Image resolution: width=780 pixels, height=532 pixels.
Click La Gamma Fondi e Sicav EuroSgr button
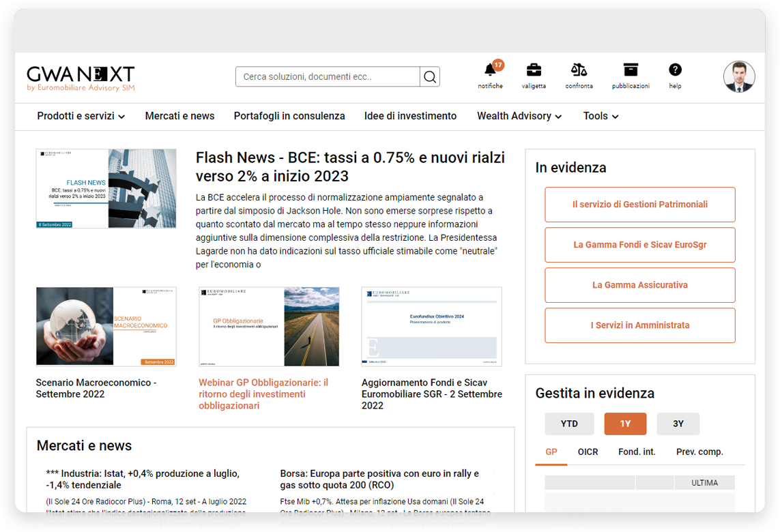point(639,245)
